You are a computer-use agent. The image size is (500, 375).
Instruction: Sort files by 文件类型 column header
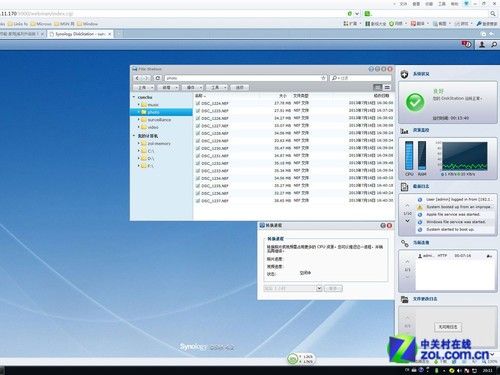tap(301, 96)
